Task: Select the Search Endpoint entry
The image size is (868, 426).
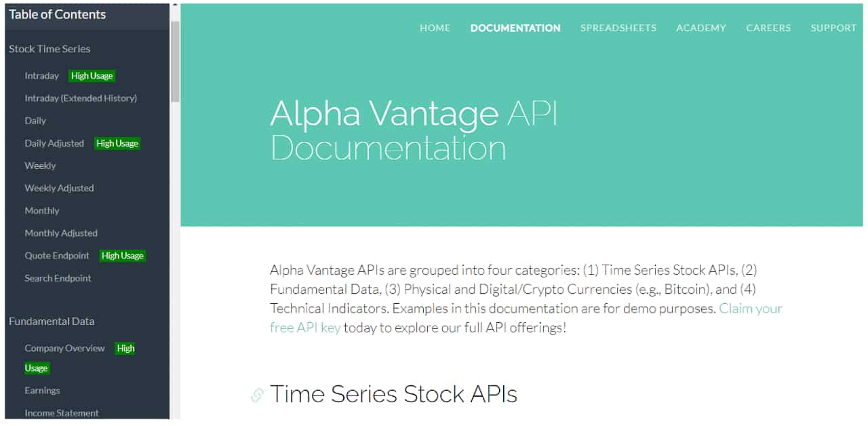Action: coord(59,278)
